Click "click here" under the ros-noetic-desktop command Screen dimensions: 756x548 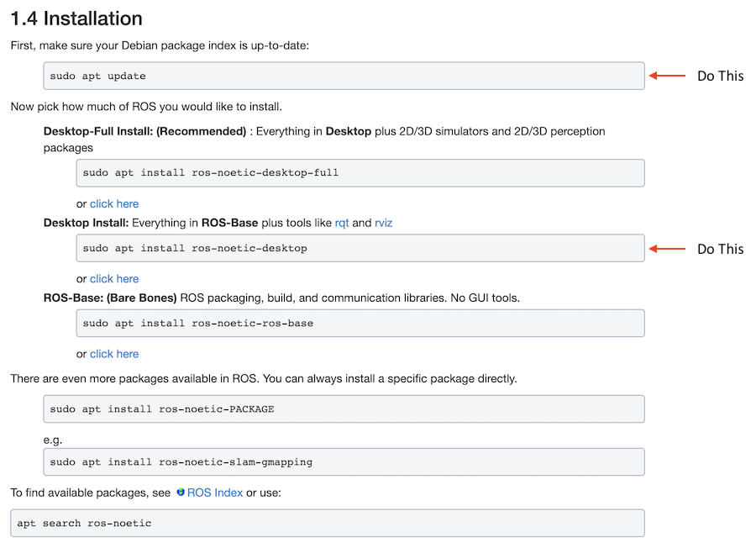point(114,278)
